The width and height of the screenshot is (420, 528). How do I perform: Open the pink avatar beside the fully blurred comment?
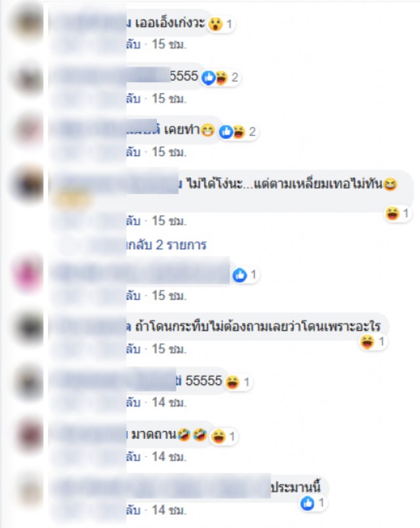[28, 274]
